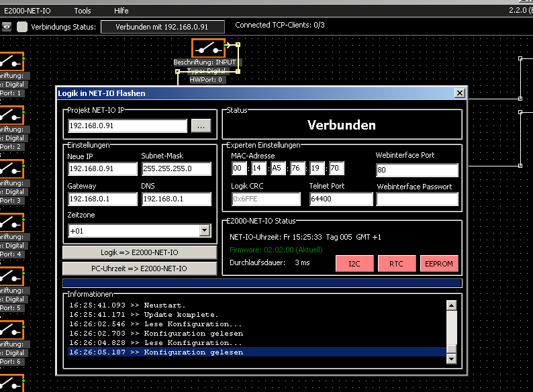The image size is (533, 392).
Task: Click the red EEPROM status button
Action: coord(440,264)
